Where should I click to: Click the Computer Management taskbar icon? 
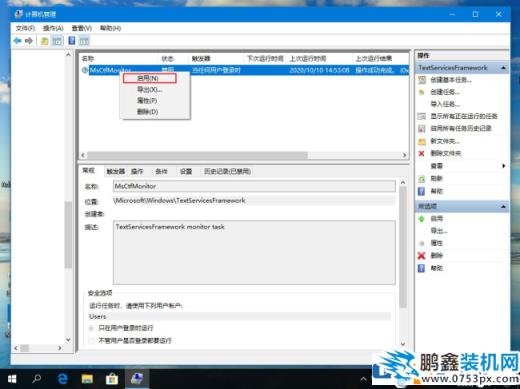[137, 379]
